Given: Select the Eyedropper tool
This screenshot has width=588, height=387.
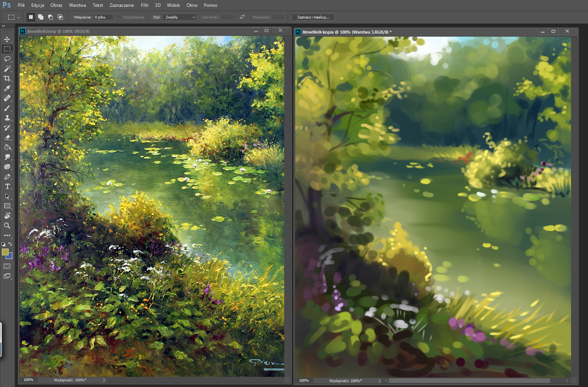Looking at the screenshot, I should coord(7,88).
